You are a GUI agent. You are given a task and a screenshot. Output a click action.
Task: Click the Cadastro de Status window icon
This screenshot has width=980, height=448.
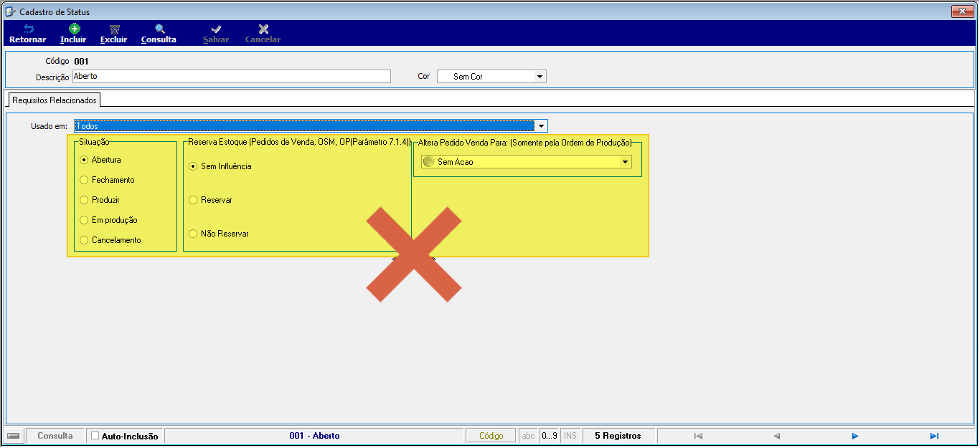[10, 11]
